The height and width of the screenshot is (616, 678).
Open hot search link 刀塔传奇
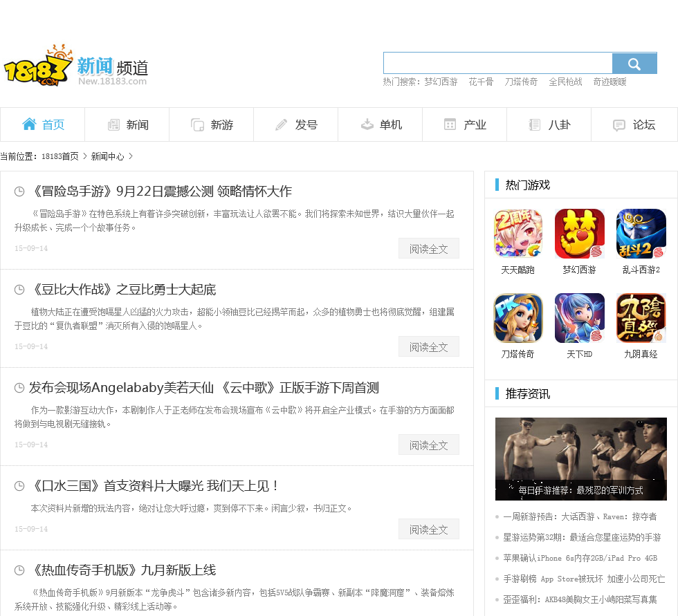[x=521, y=82]
